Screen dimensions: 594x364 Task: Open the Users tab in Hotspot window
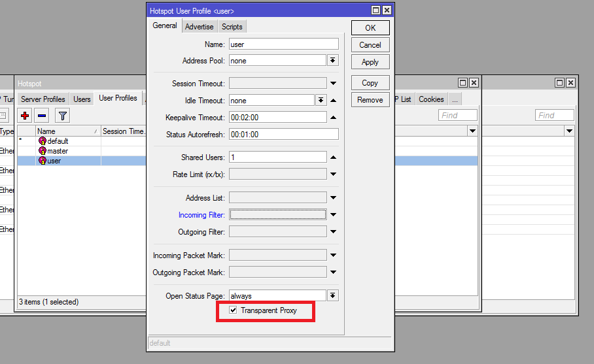82,99
